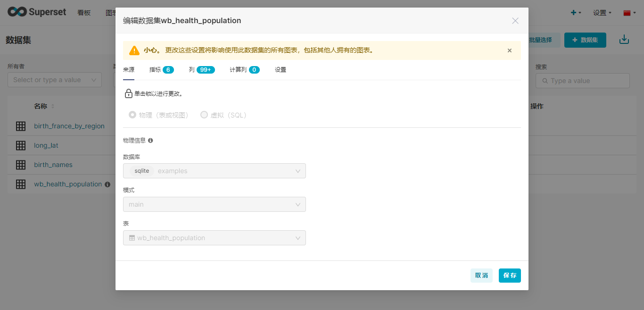The height and width of the screenshot is (310, 644).
Task: Go to the 计算列 tab
Action: [244, 70]
